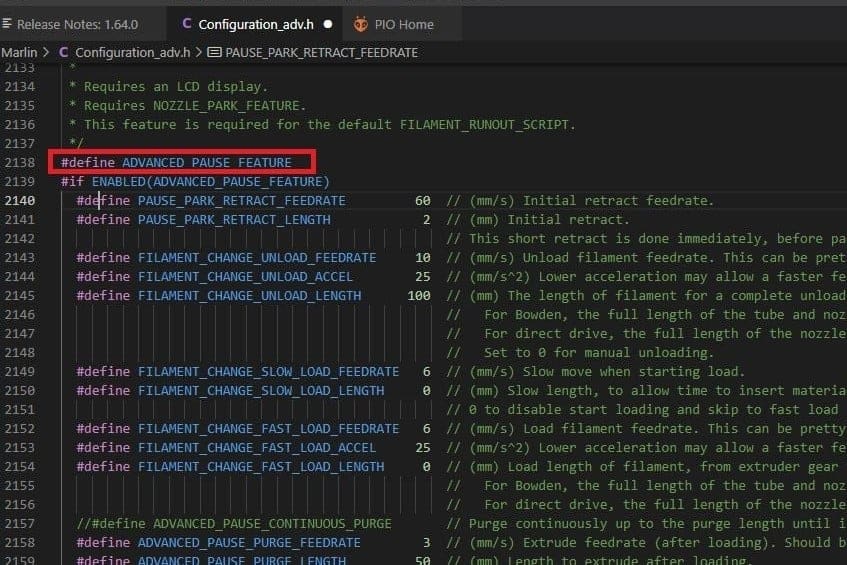Select Marlin folder in the breadcrumb
847x565 pixels.
tap(19, 52)
